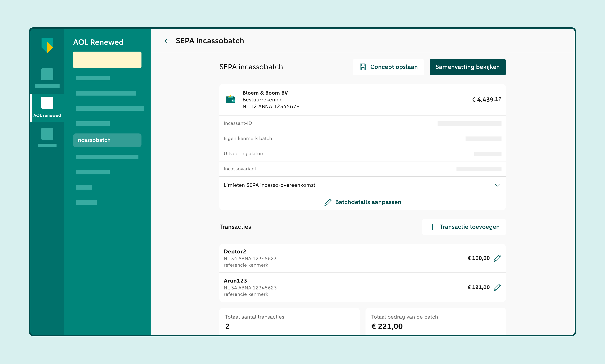Click the ABN AMRO shield logo
This screenshot has width=605, height=364.
(x=47, y=45)
